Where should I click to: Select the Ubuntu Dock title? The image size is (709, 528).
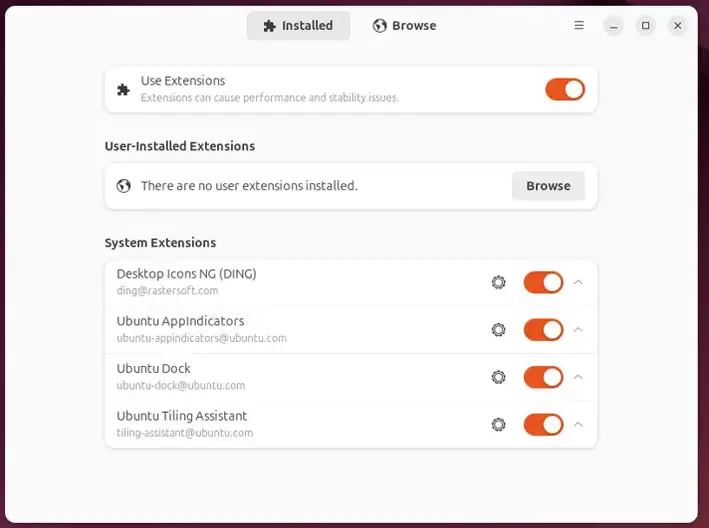click(x=154, y=368)
